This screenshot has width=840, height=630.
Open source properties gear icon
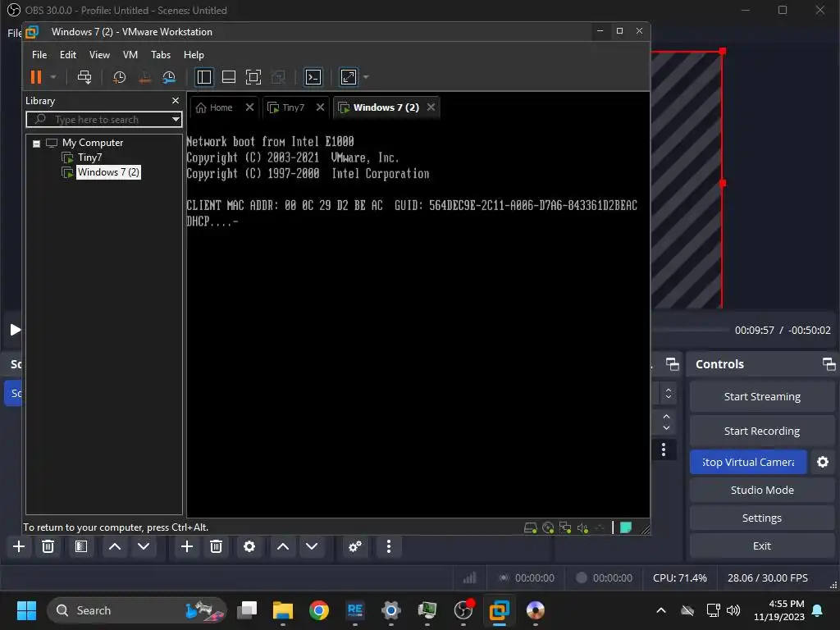[249, 546]
